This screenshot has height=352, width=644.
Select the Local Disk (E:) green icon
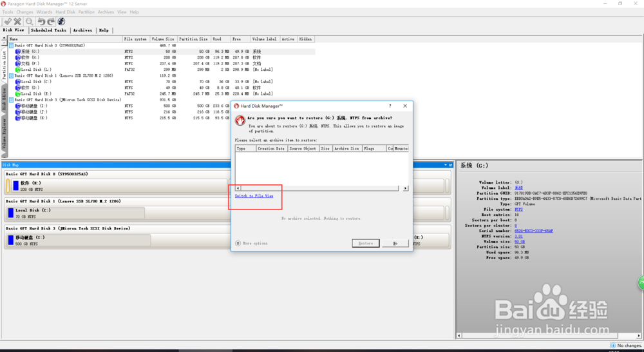[x=18, y=94]
